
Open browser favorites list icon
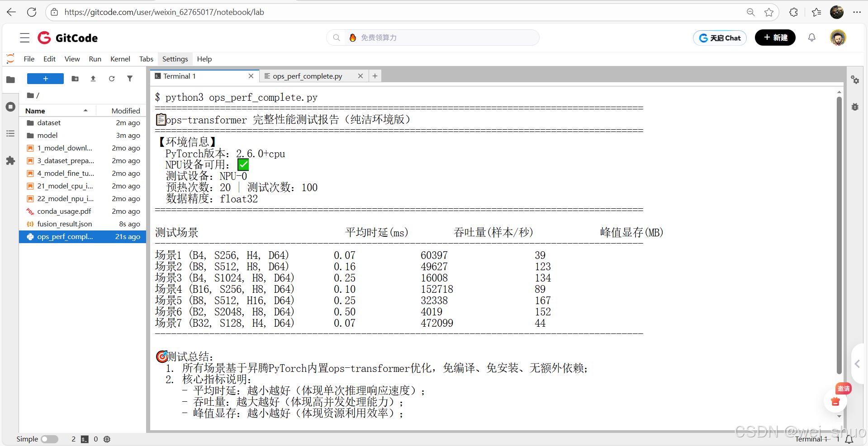click(x=816, y=12)
